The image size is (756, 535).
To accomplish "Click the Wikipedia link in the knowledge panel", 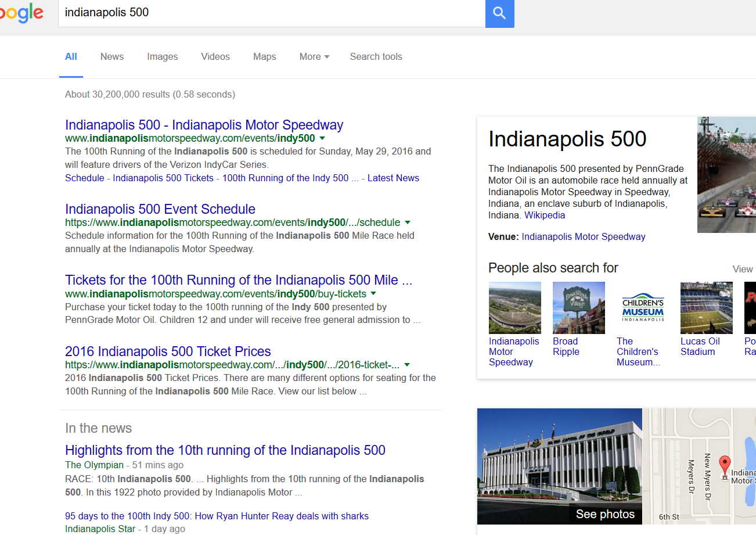I will pyautogui.click(x=545, y=215).
